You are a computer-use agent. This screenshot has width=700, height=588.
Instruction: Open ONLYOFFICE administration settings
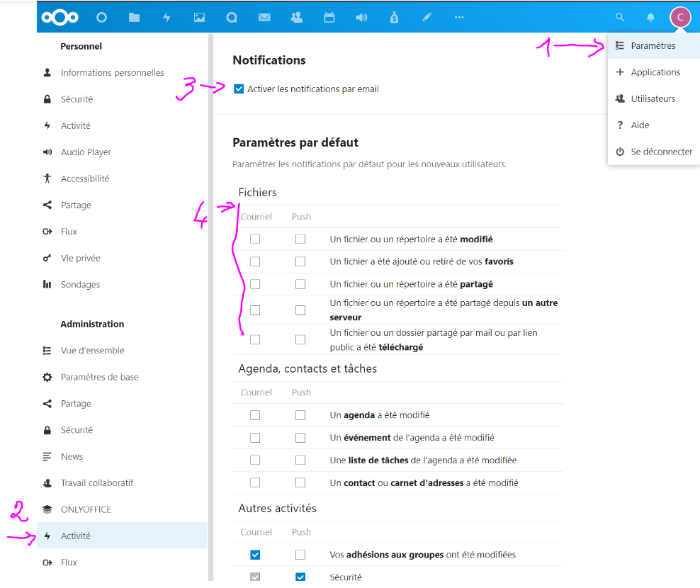click(86, 509)
